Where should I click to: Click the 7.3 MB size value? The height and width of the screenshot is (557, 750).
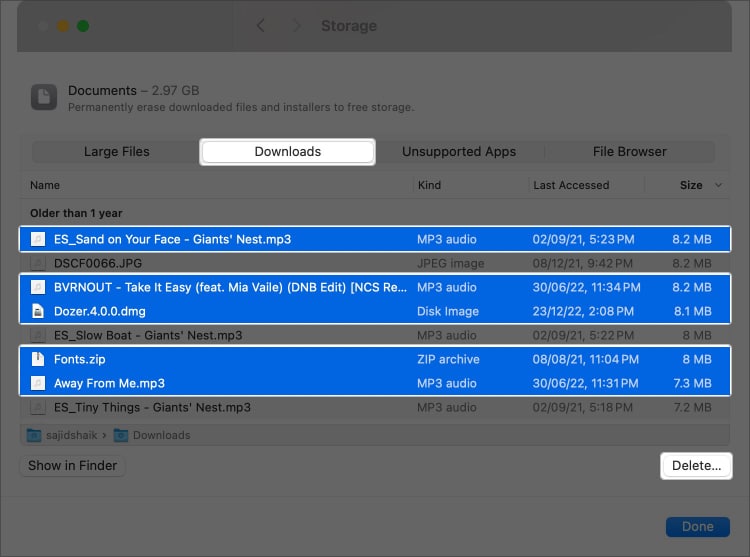pos(692,383)
